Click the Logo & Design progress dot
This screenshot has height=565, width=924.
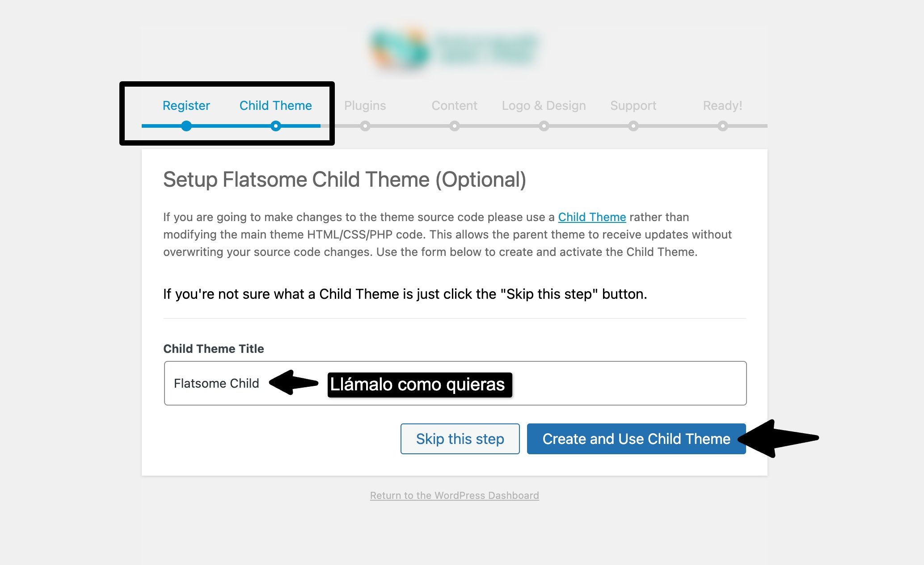(544, 126)
